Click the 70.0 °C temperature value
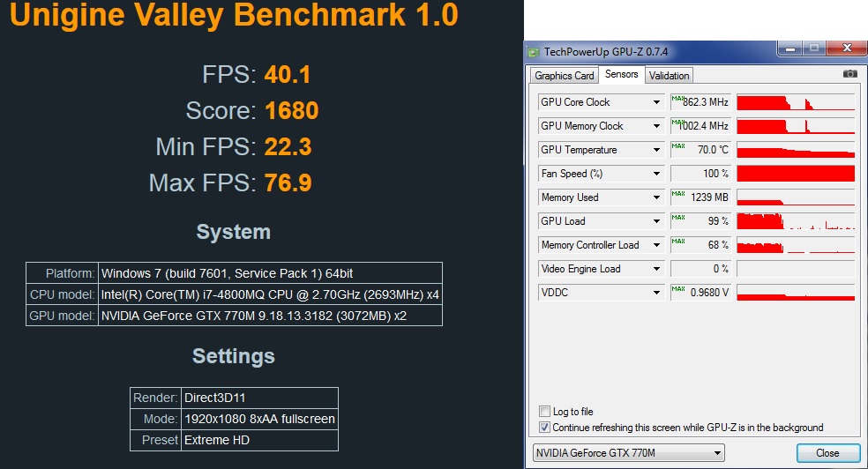This screenshot has width=868, height=469. 700,150
